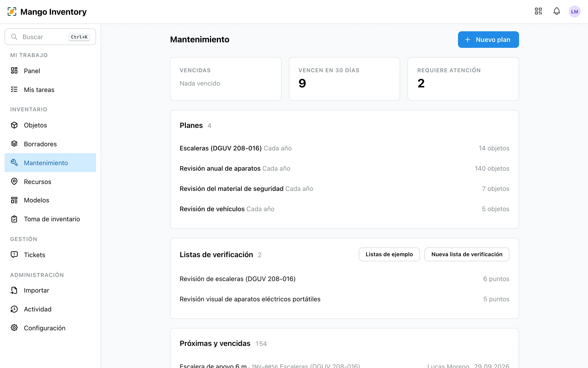Click the Panel dashboard icon
The height and width of the screenshot is (368, 588).
(14, 71)
